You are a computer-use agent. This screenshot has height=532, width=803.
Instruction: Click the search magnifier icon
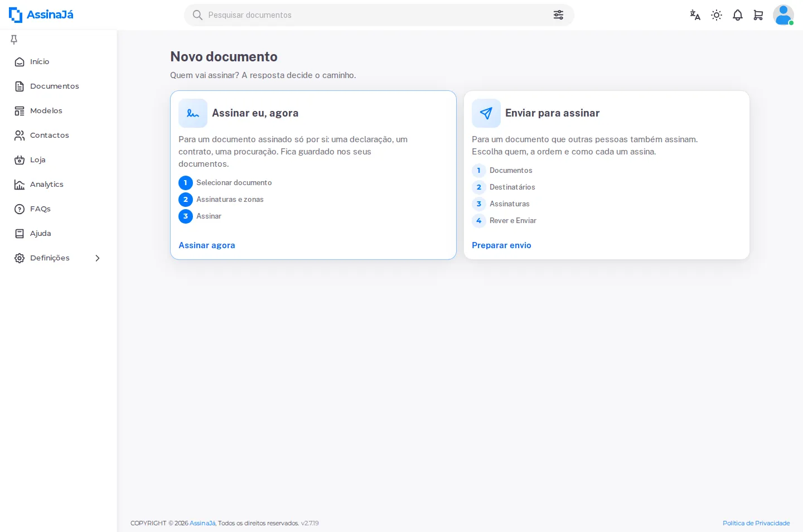pos(197,15)
